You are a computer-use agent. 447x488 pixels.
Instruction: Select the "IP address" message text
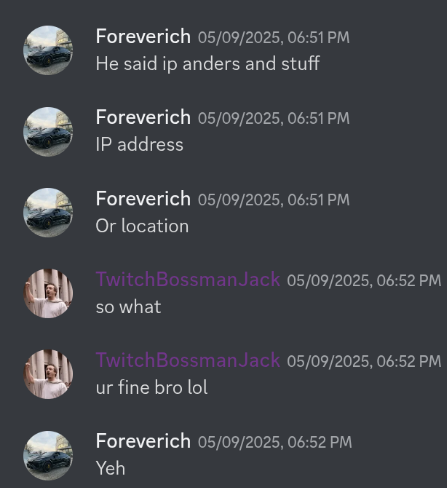(139, 145)
